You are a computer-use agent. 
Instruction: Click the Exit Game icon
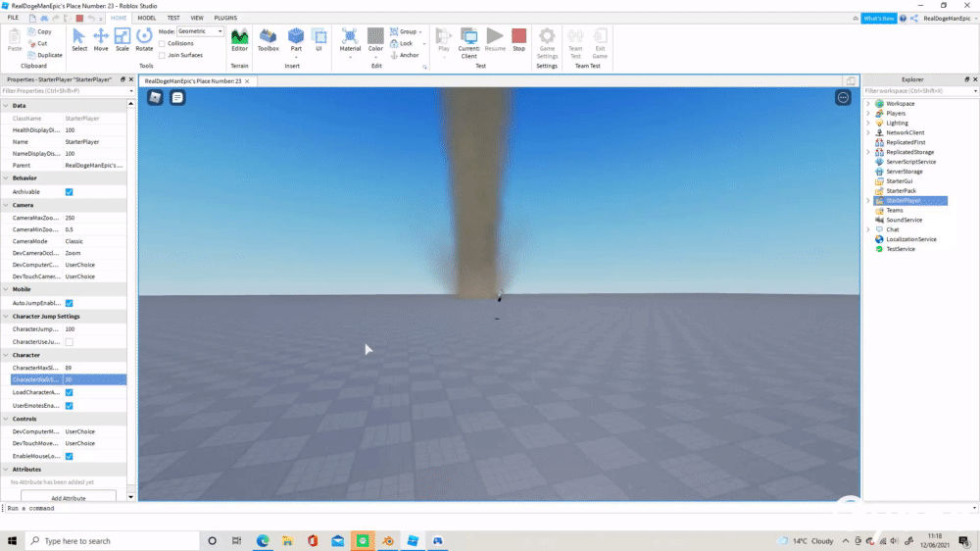point(600,43)
